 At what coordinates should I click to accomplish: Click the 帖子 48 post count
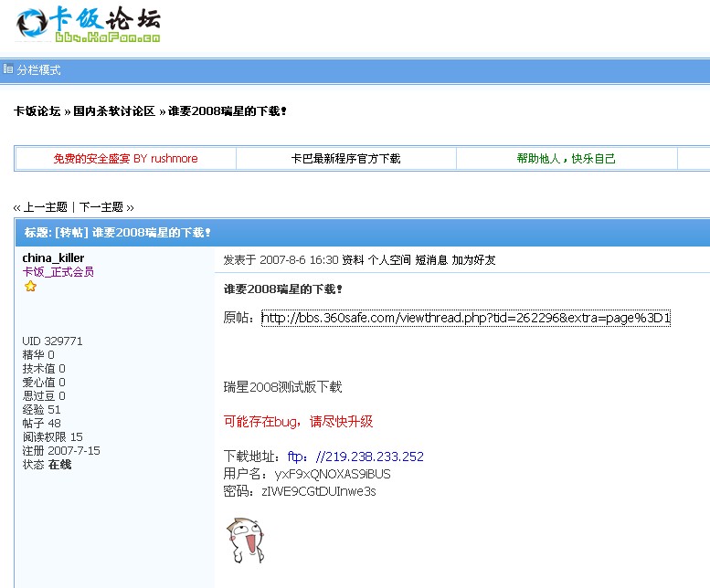pyautogui.click(x=41, y=424)
